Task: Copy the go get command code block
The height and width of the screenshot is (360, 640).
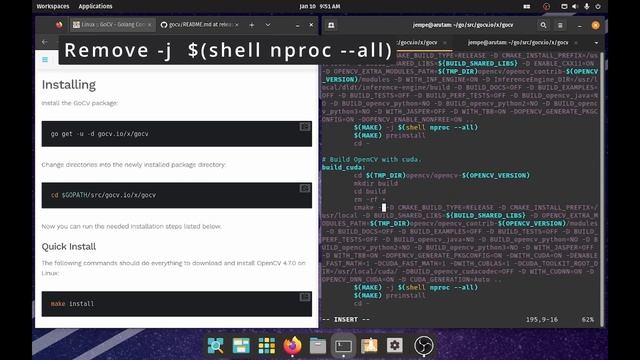Action: tap(304, 127)
